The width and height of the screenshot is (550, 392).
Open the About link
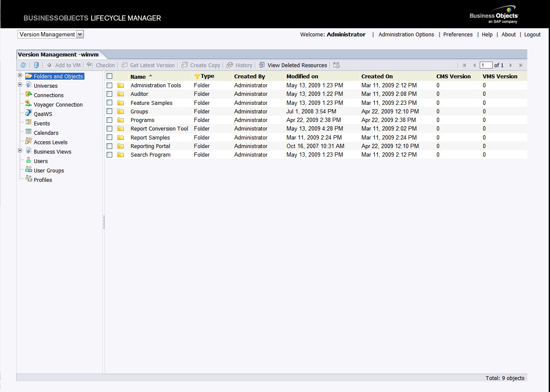[x=508, y=35]
